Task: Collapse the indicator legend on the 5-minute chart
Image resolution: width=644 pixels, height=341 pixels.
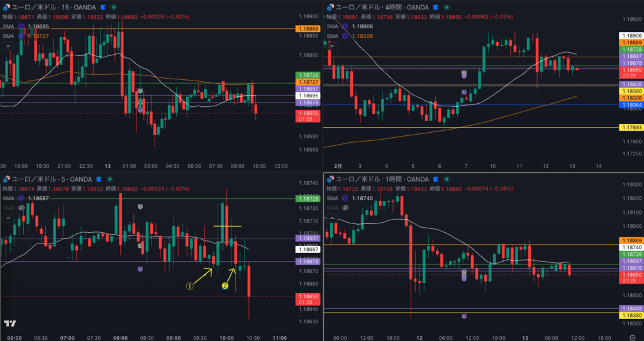Action: [8, 217]
